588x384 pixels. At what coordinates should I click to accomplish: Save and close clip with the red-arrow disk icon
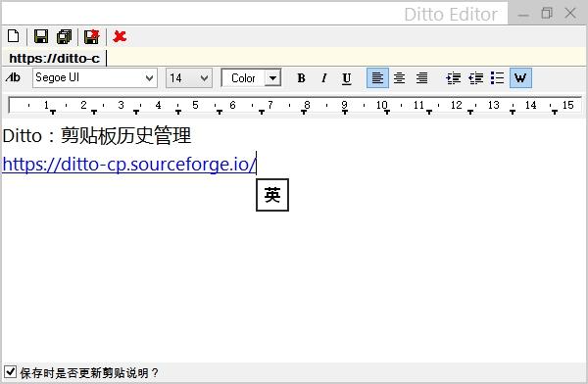[91, 36]
